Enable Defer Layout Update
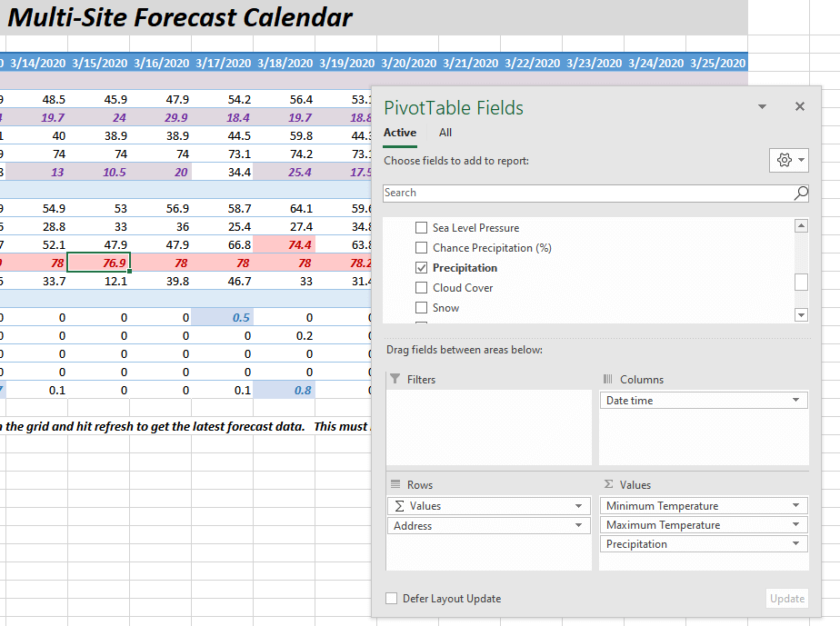The width and height of the screenshot is (840, 626). pyautogui.click(x=392, y=599)
